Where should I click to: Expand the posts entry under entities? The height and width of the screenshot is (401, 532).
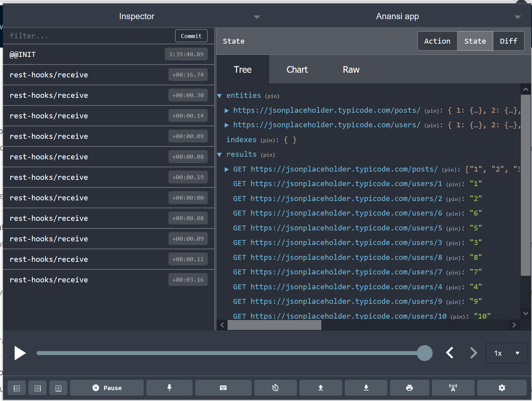227,110
